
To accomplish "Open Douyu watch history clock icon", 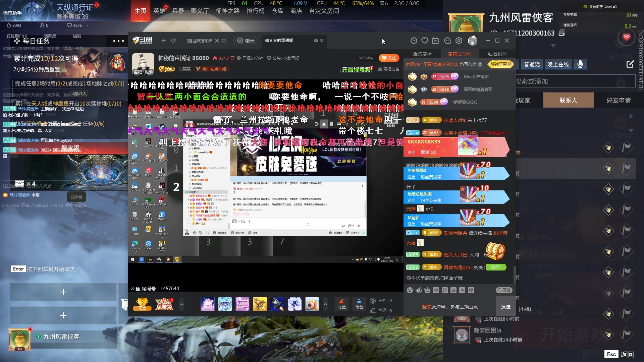I will click(414, 41).
